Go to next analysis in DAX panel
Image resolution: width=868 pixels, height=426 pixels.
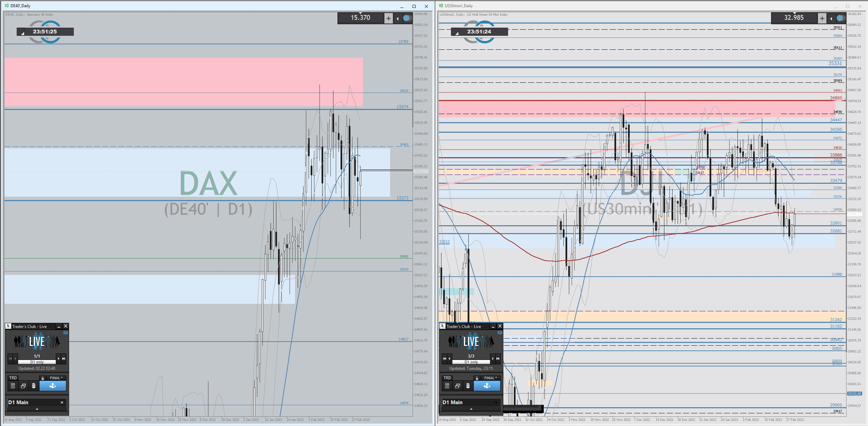click(x=58, y=358)
